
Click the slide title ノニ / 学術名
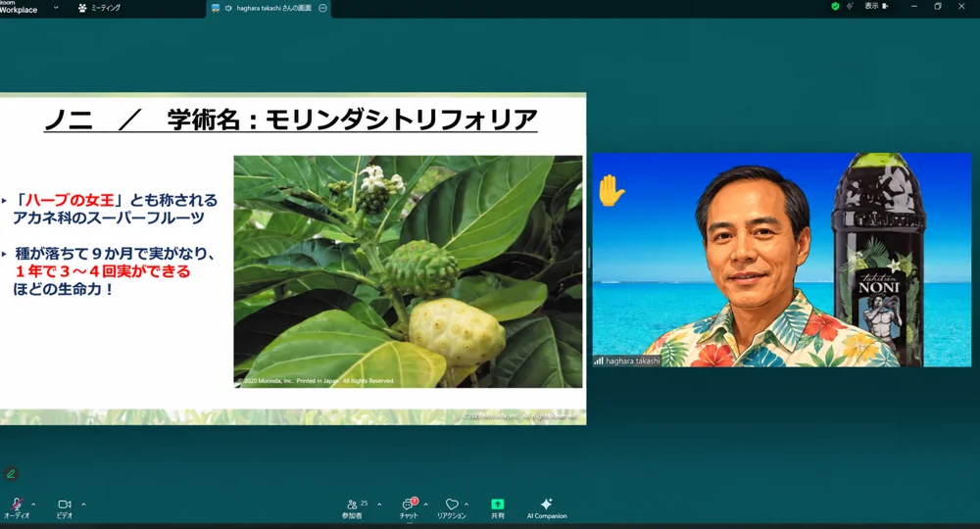click(291, 120)
